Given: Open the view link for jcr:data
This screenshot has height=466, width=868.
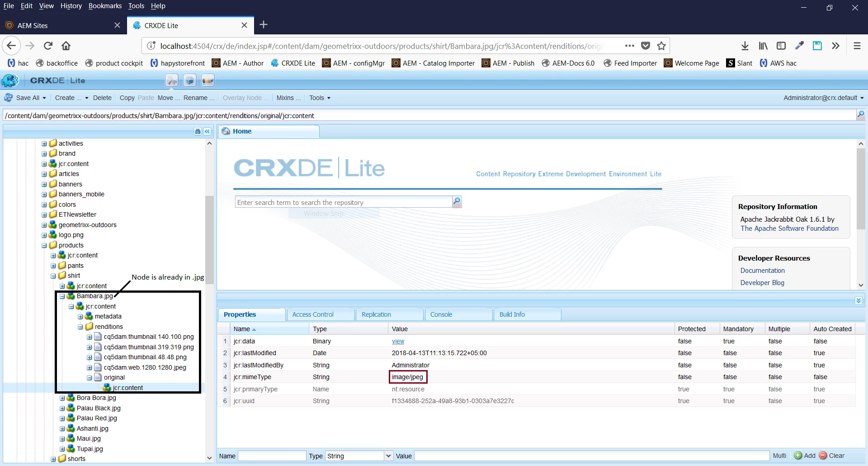Looking at the screenshot, I should click(x=398, y=341).
